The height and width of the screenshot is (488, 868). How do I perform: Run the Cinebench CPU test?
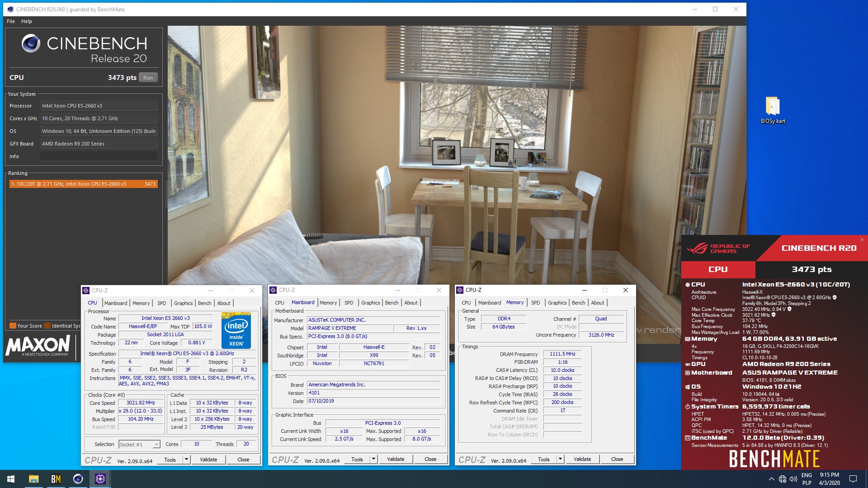click(148, 78)
